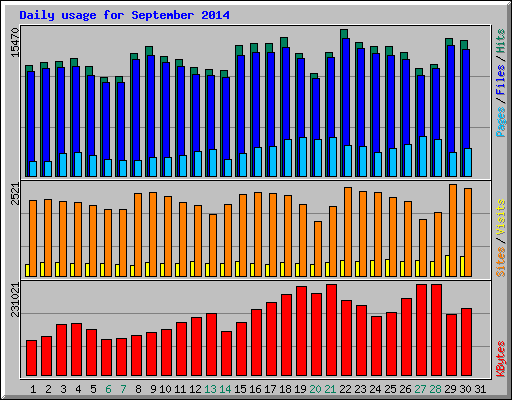
Task: Click day 22 on the x-axis
Action: 345,389
